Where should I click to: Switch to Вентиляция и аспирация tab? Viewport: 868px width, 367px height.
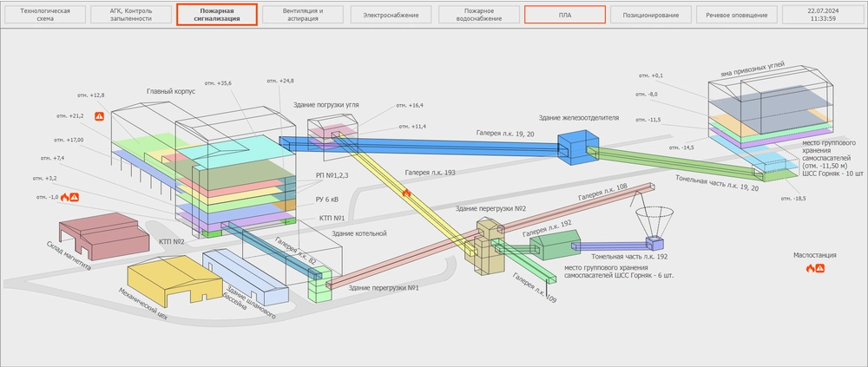click(303, 16)
